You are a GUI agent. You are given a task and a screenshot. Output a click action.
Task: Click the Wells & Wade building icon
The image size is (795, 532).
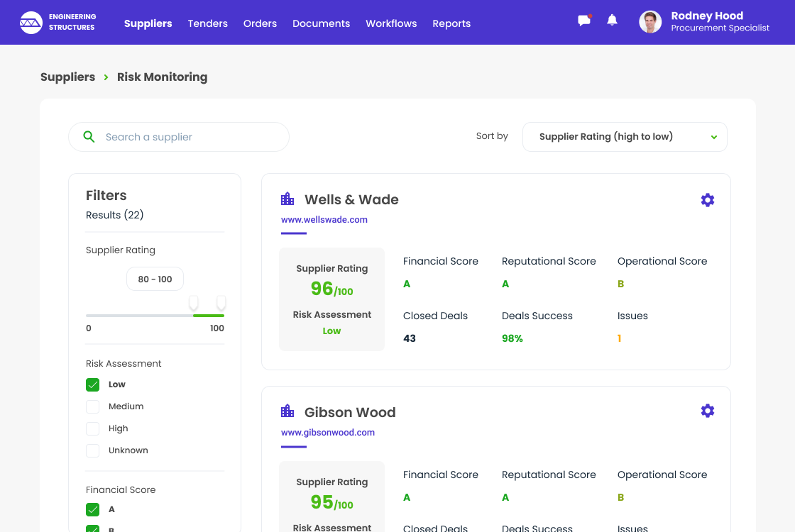tap(287, 199)
